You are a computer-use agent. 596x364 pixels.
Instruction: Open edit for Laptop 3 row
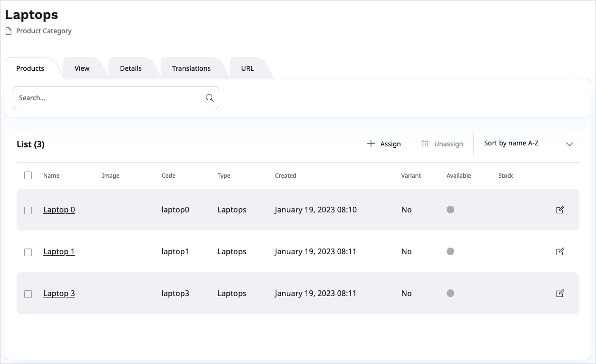click(560, 293)
